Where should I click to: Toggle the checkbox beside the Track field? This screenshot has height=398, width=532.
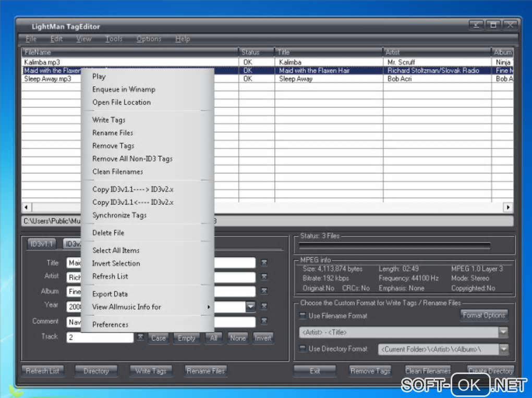click(140, 337)
